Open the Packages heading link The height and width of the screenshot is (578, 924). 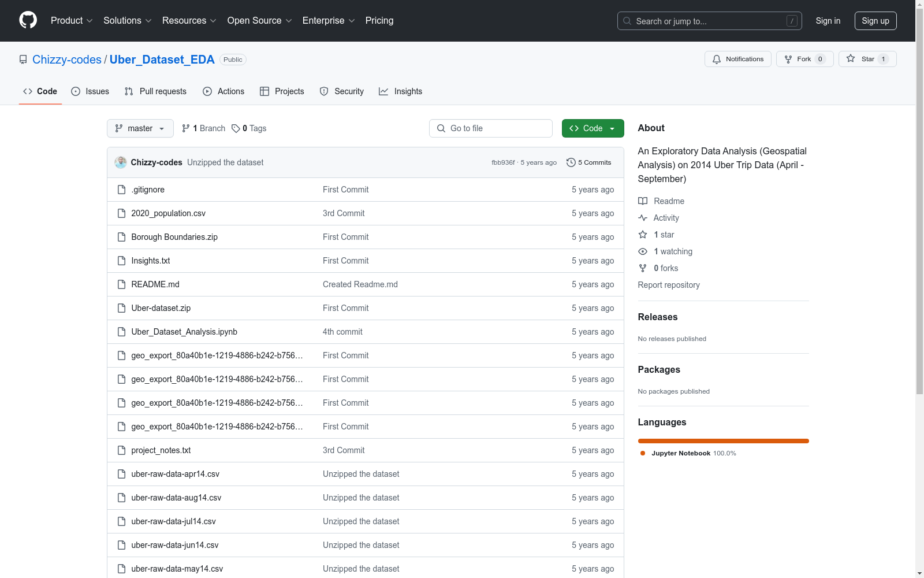pos(659,369)
